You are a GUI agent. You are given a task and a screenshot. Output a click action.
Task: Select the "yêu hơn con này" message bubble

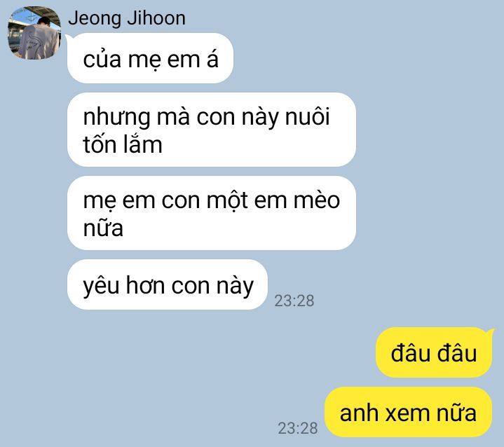[x=168, y=284]
